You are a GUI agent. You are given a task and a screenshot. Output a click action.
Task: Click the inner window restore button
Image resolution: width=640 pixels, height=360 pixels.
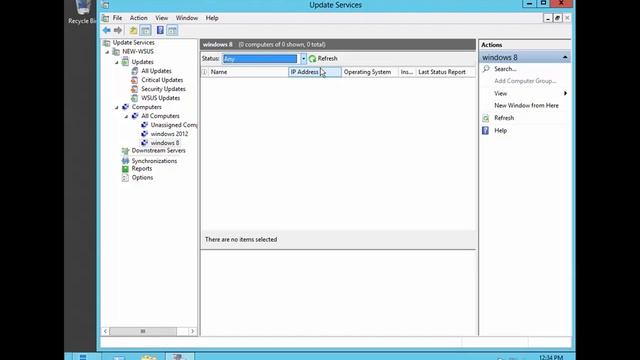[x=557, y=18]
